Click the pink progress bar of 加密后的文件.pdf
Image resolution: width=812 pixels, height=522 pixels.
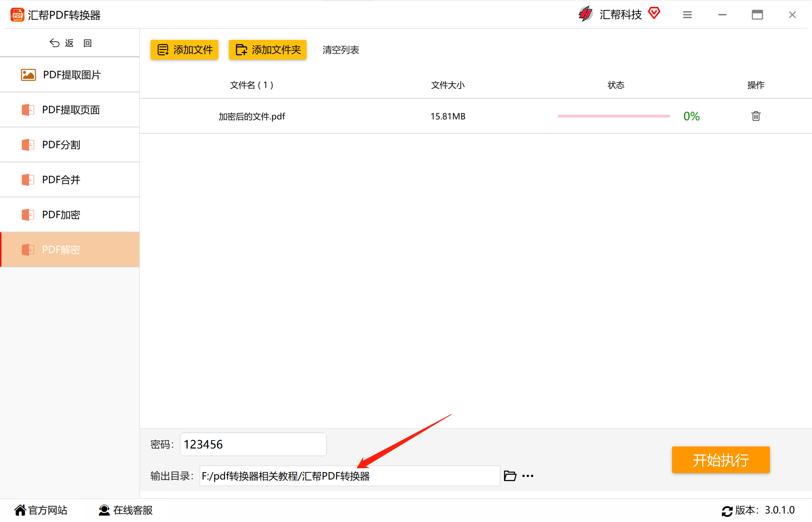coord(614,116)
